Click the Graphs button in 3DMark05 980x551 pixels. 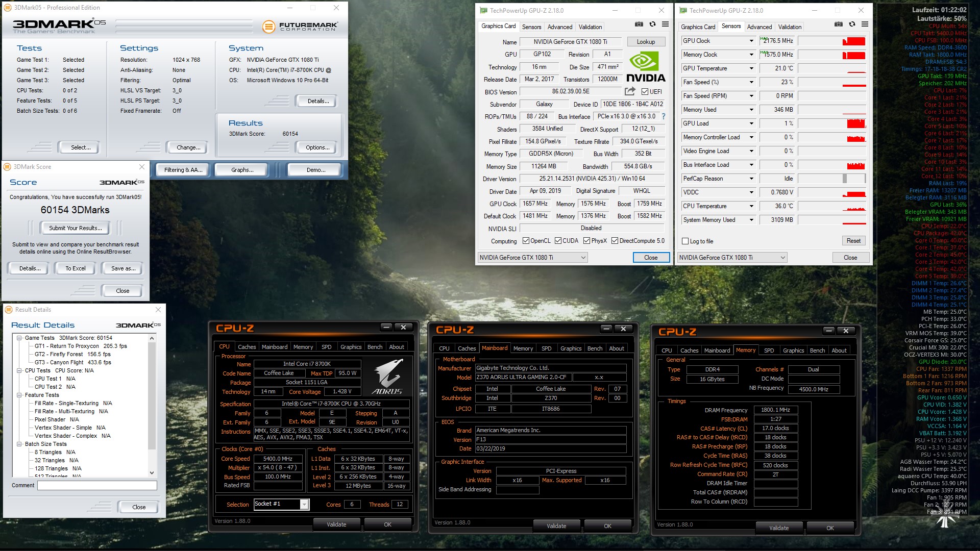coord(242,170)
